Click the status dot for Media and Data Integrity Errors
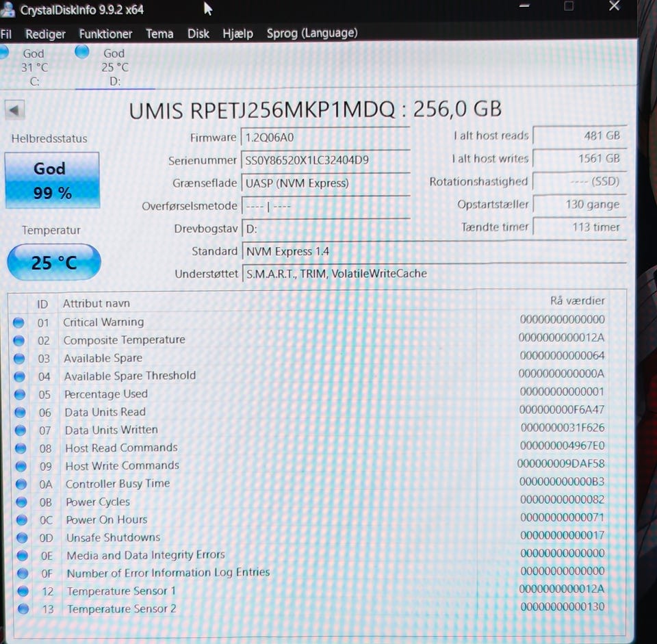 [22, 556]
